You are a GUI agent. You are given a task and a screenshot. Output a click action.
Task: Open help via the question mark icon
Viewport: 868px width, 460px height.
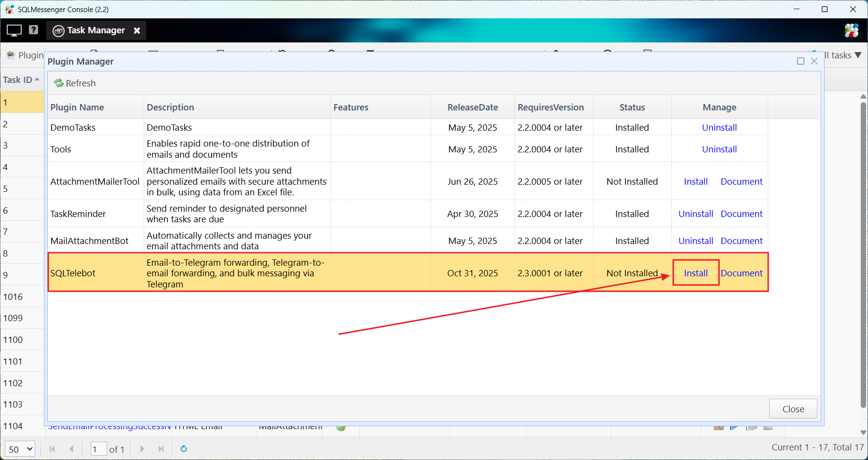tap(33, 30)
